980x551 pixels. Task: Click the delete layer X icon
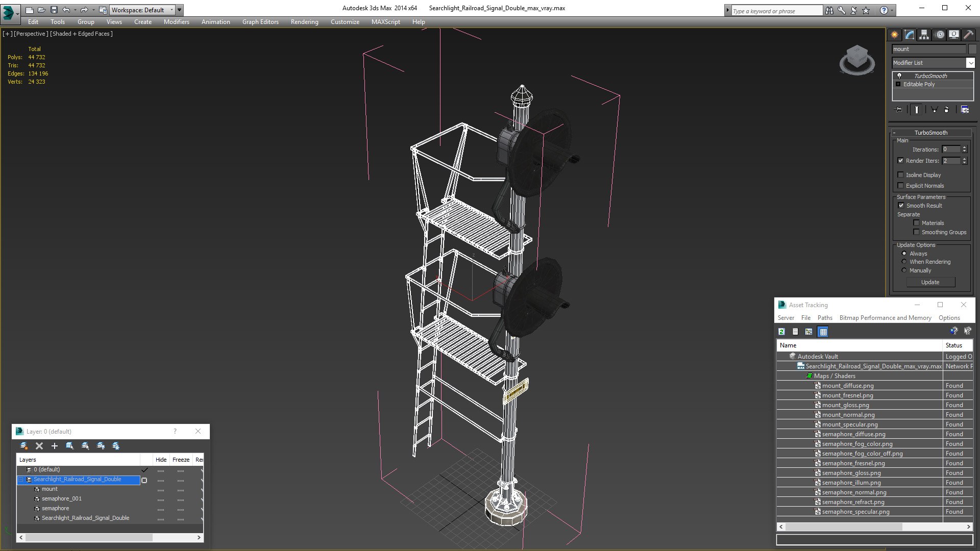pyautogui.click(x=39, y=446)
